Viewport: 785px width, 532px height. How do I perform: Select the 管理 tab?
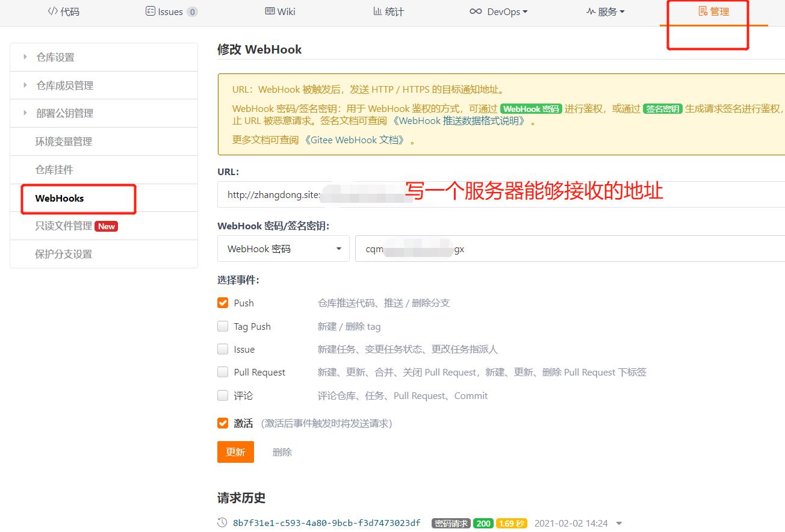[714, 11]
